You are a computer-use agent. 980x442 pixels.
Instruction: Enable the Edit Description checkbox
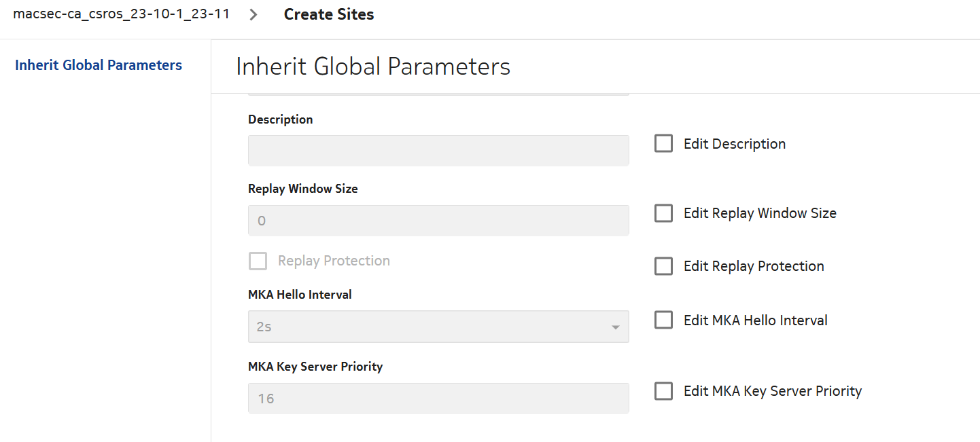tap(663, 143)
